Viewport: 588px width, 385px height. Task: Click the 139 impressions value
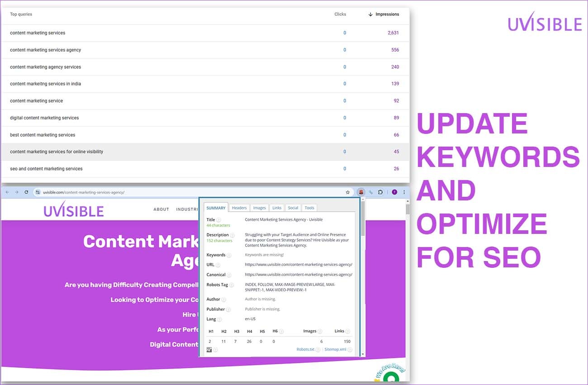pyautogui.click(x=395, y=84)
